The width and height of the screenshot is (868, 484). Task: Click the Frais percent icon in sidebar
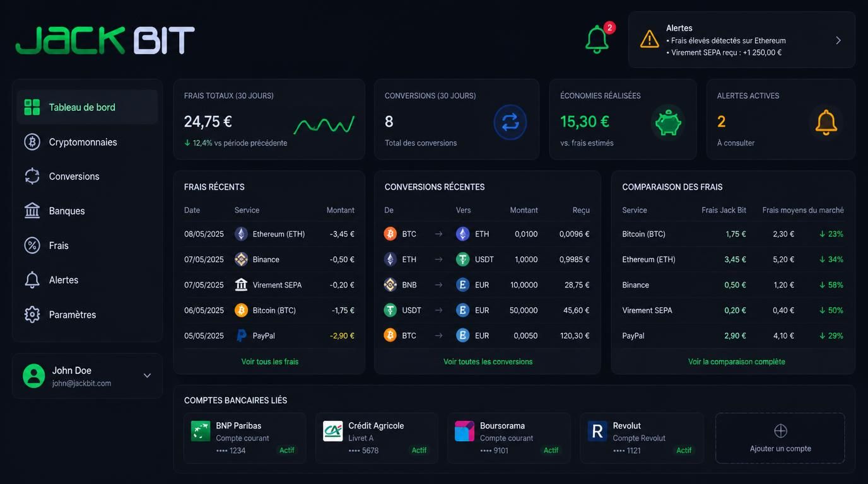coord(32,245)
